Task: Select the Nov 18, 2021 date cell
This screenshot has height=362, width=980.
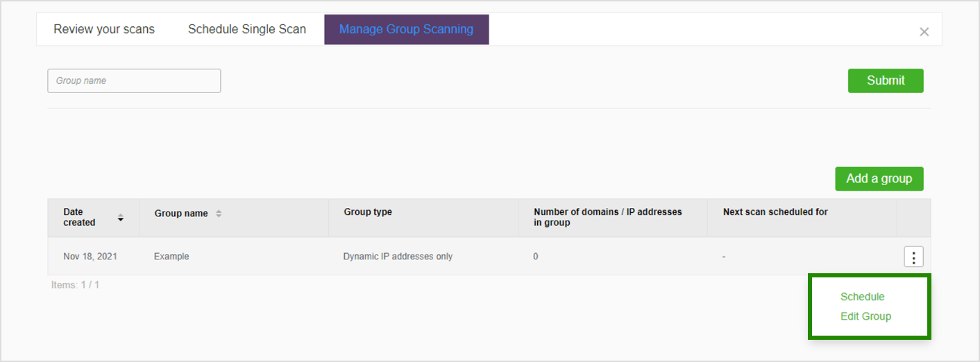Action: pyautogui.click(x=90, y=257)
